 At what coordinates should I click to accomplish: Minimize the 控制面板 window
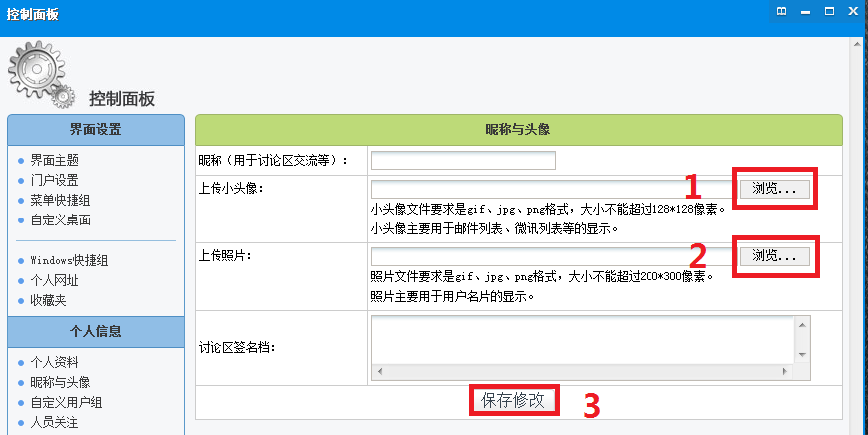coord(806,12)
